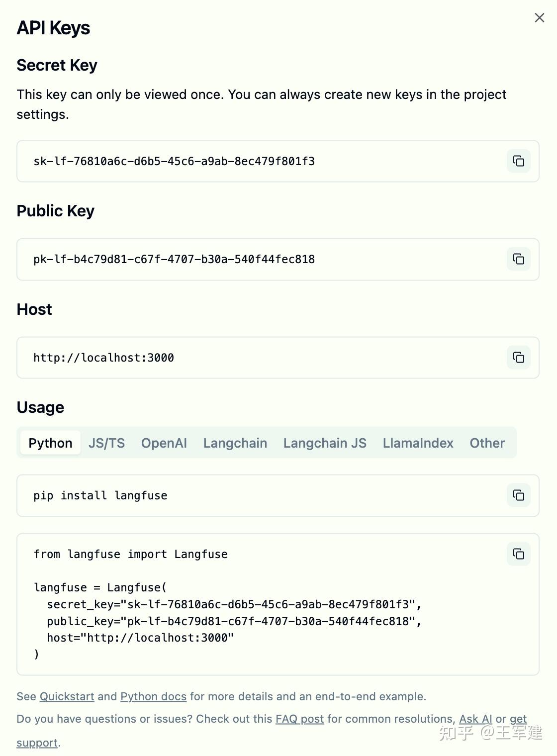This screenshot has width=557, height=756.
Task: Check out the FAQ post link
Action: click(299, 719)
